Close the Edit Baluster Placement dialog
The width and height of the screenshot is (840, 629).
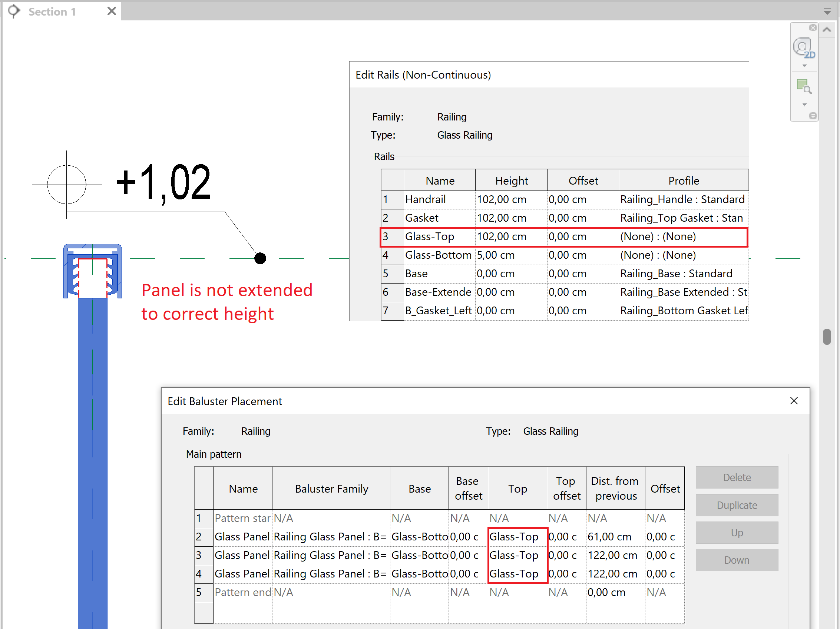tap(793, 401)
